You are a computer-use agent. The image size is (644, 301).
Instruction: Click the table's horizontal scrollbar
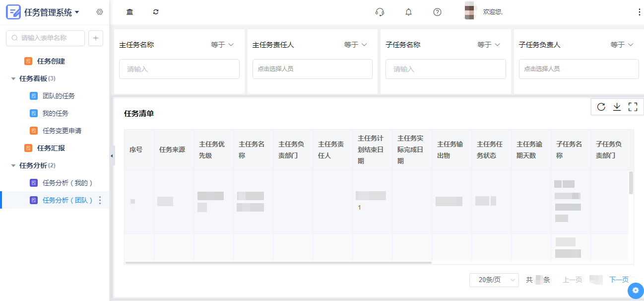278,262
